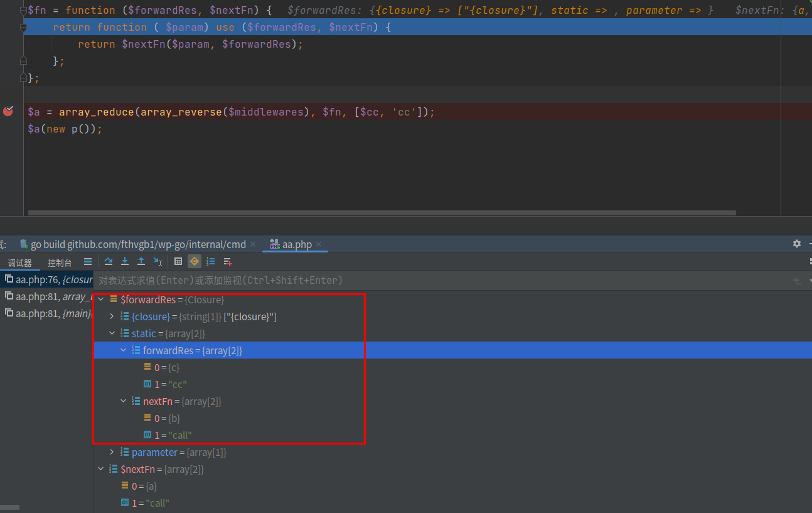Click the numbered list debugger toolbar icon
Image resolution: width=812 pixels, height=513 pixels.
211,262
